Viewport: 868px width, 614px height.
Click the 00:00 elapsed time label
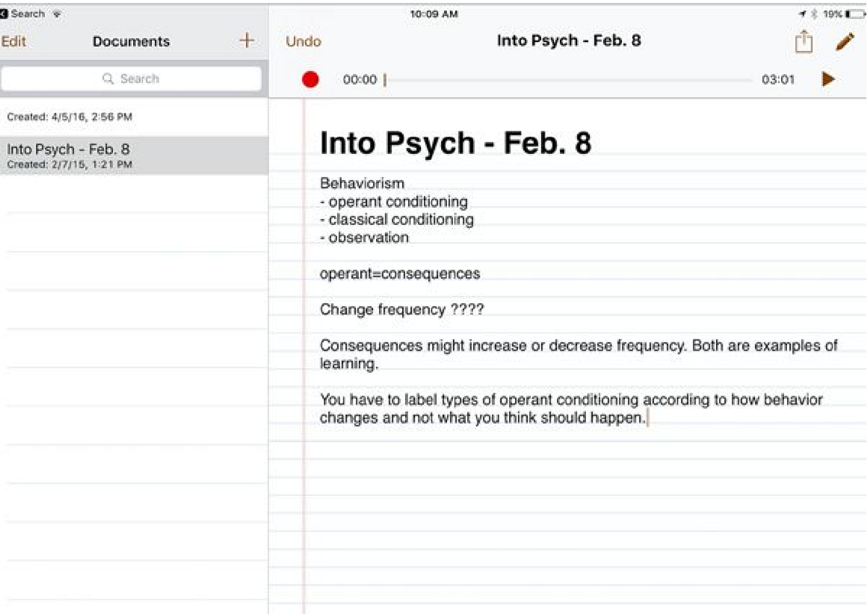click(359, 80)
